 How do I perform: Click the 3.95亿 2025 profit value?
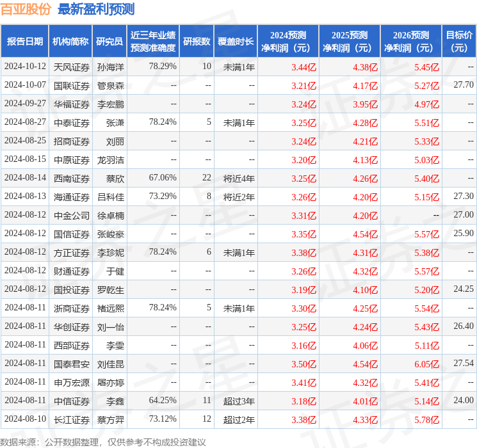[366, 104]
